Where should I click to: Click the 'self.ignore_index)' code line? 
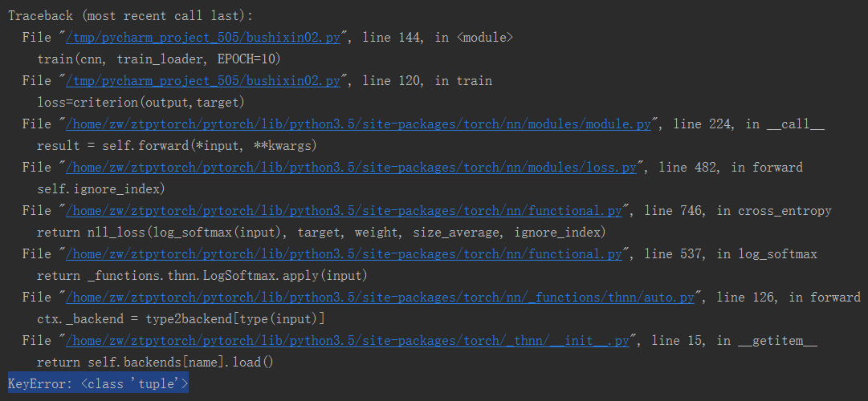point(100,189)
